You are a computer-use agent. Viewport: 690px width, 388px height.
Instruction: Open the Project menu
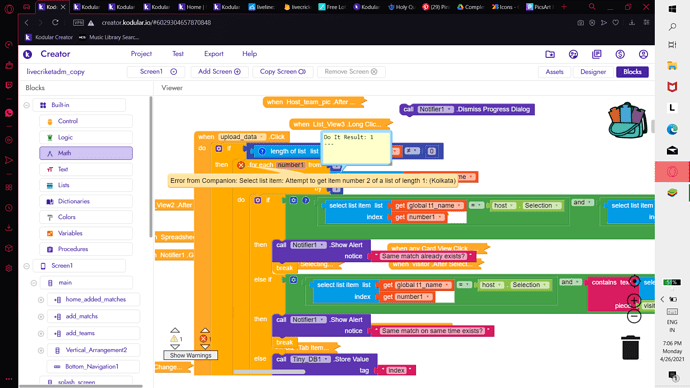click(141, 54)
